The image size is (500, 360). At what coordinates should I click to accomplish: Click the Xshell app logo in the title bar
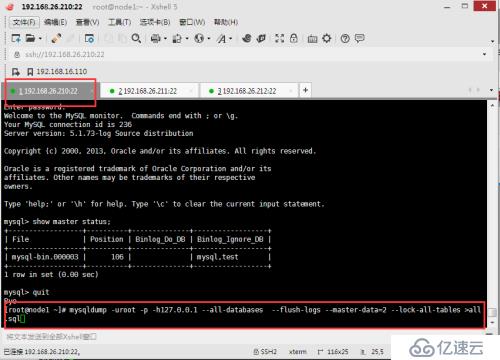(10, 6)
